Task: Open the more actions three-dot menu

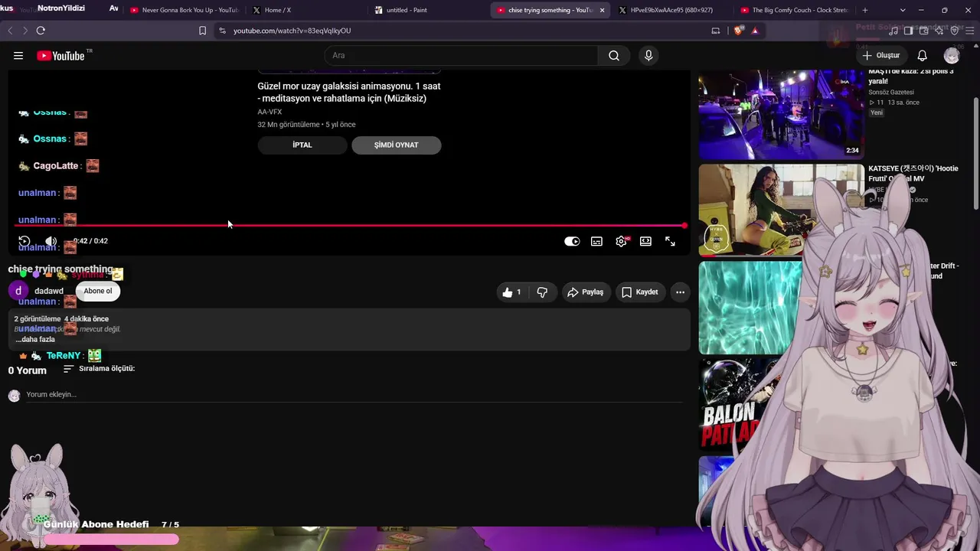Action: pyautogui.click(x=680, y=292)
